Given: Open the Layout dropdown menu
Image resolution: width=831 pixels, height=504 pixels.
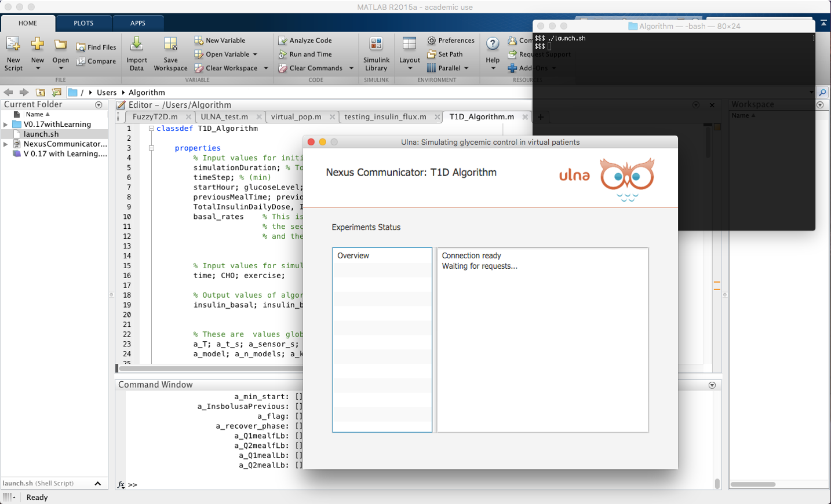Looking at the screenshot, I should [410, 68].
